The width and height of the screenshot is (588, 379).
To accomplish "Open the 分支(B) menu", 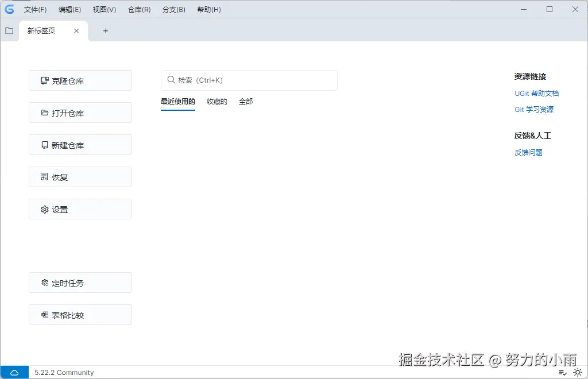I will [173, 10].
